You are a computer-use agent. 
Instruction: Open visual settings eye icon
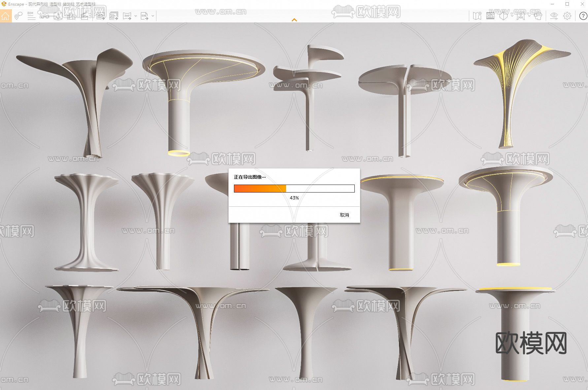554,16
